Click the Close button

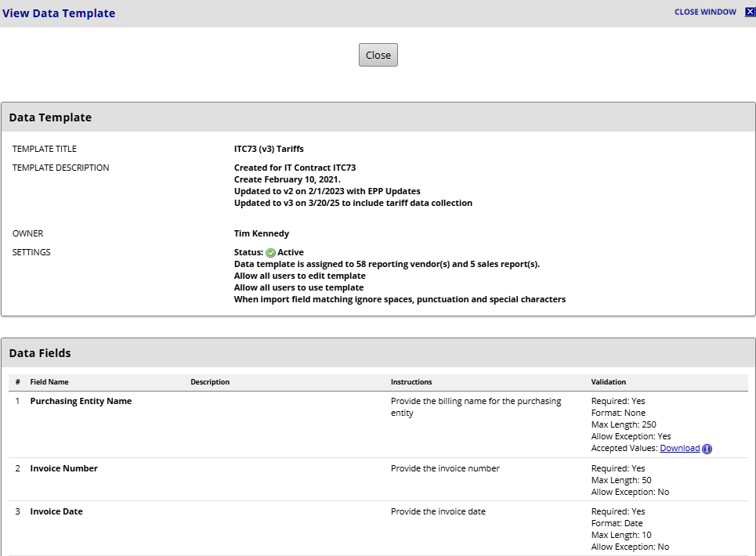pos(378,55)
